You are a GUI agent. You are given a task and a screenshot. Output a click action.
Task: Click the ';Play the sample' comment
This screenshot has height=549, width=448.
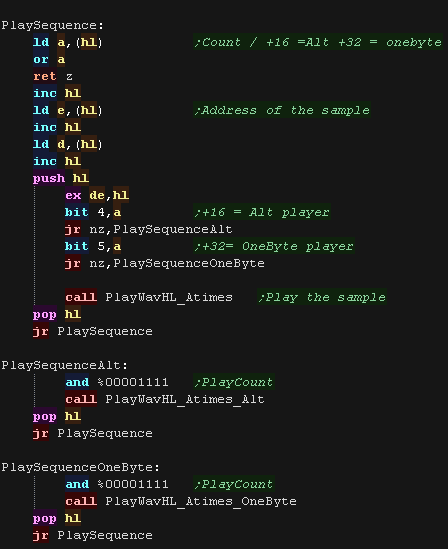tap(322, 297)
